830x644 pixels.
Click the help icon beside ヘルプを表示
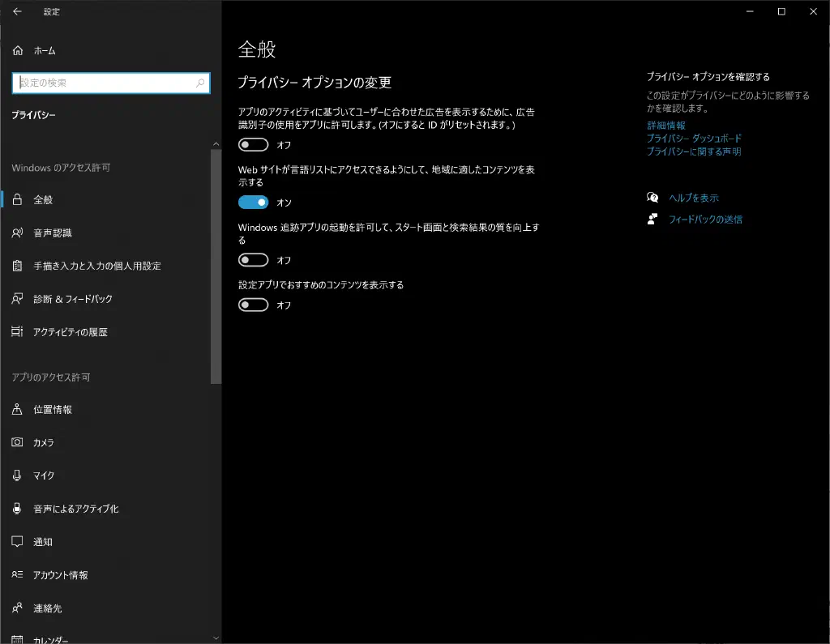652,198
